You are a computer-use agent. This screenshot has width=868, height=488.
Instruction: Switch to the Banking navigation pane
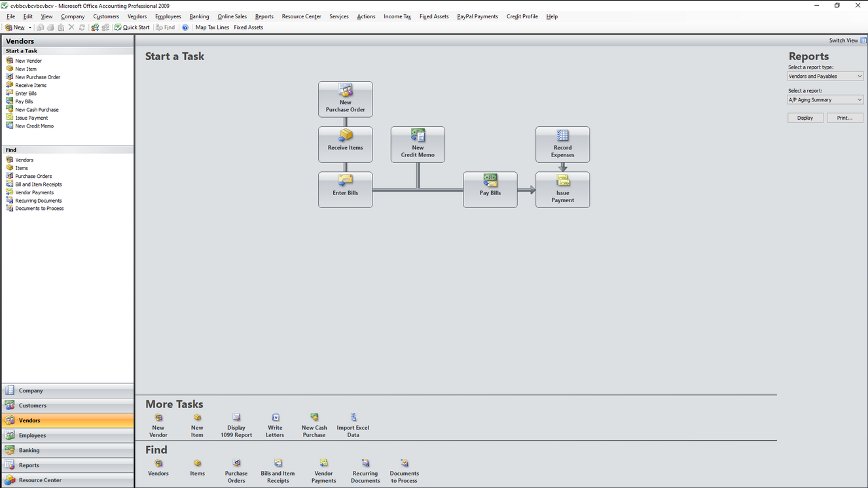pos(67,450)
